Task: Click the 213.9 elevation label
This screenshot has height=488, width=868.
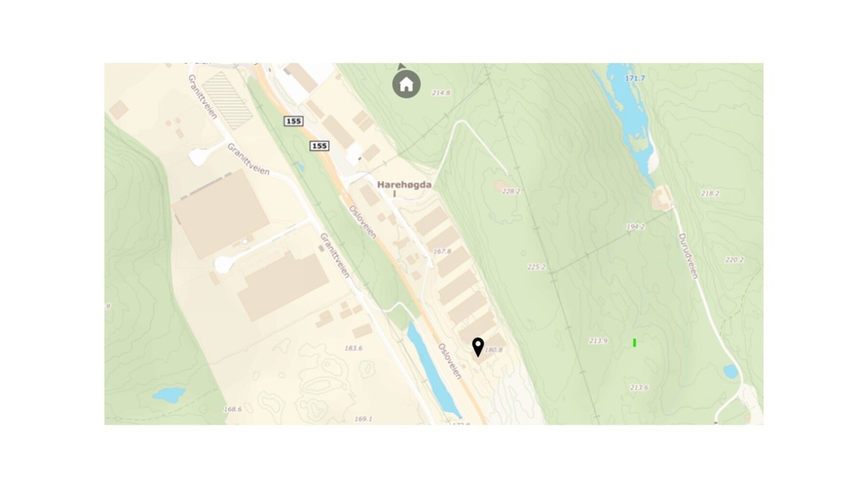Action: 598,341
